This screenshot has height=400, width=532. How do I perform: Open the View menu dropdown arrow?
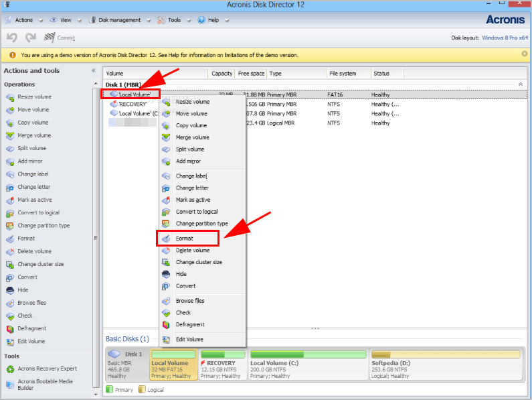click(x=79, y=20)
